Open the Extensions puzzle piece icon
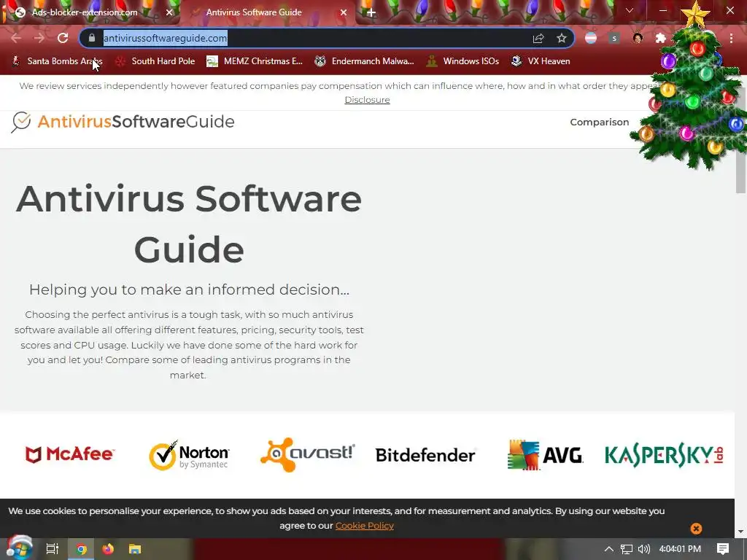The image size is (747, 560). coord(661,38)
